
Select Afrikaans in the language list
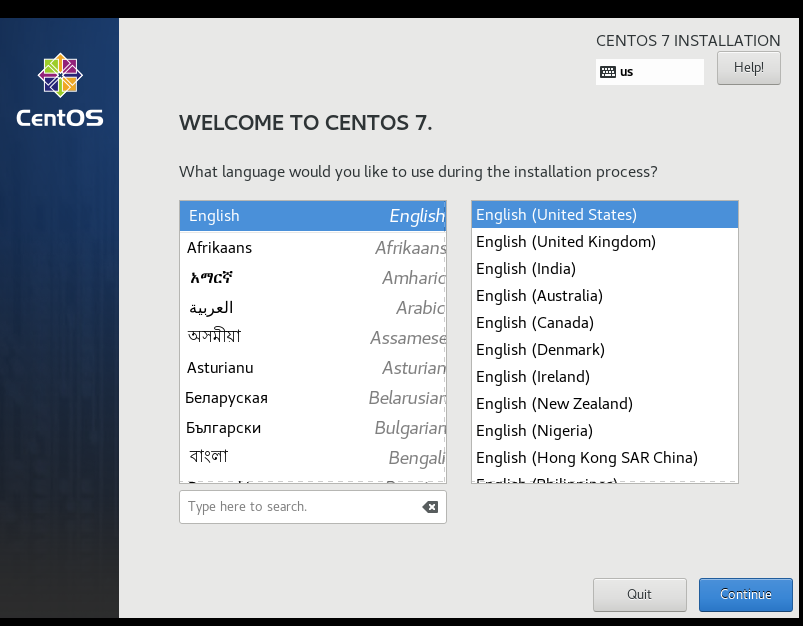pyautogui.click(x=313, y=247)
